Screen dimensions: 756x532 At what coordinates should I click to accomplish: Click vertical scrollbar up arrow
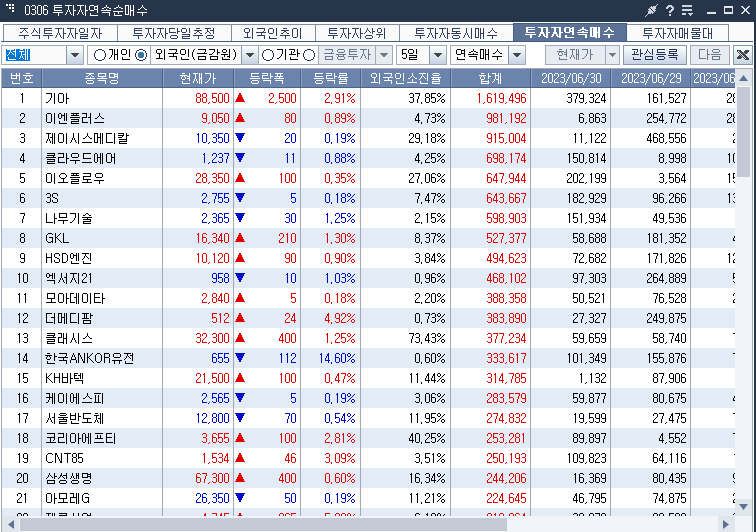pos(743,78)
